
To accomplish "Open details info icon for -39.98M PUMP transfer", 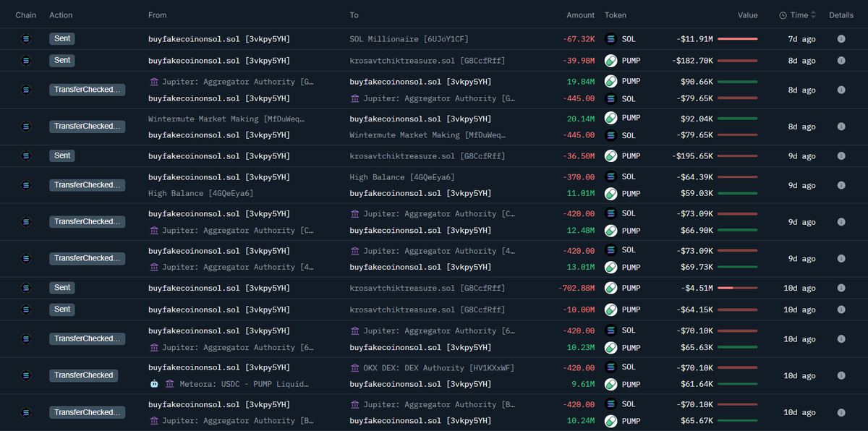I will click(x=841, y=61).
